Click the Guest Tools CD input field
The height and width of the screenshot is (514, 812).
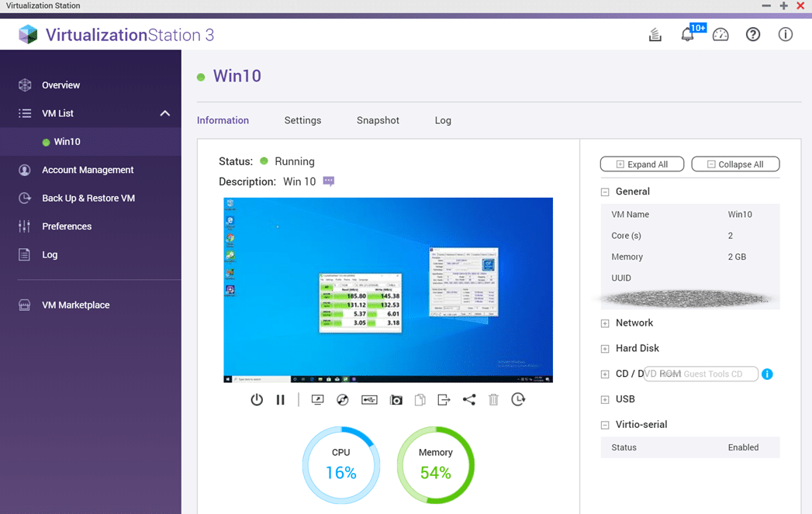tap(701, 374)
